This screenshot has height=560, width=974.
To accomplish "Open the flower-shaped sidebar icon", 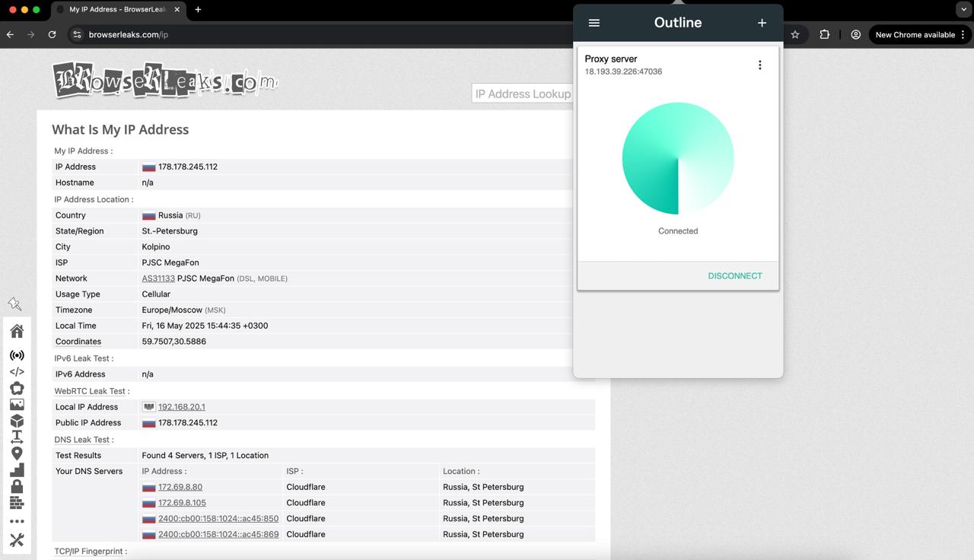I will (x=17, y=388).
